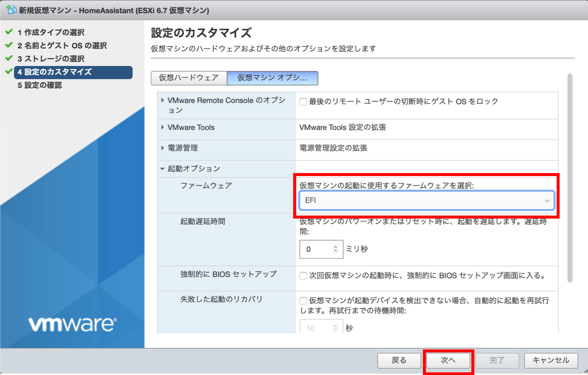Enable lock guest OS on remote disconnect
588x375 pixels.
tap(303, 102)
